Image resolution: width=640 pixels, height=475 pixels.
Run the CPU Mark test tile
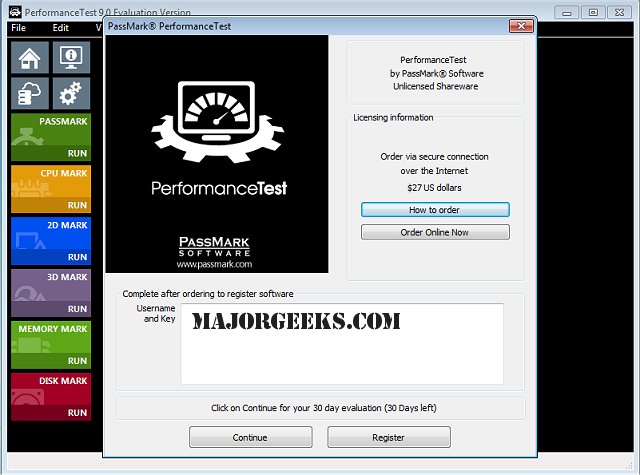tap(51, 189)
